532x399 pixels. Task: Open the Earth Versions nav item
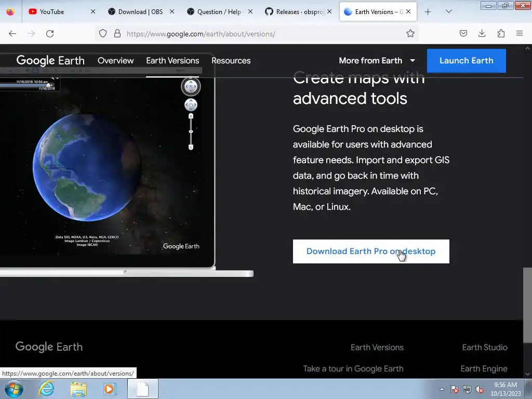172,60
